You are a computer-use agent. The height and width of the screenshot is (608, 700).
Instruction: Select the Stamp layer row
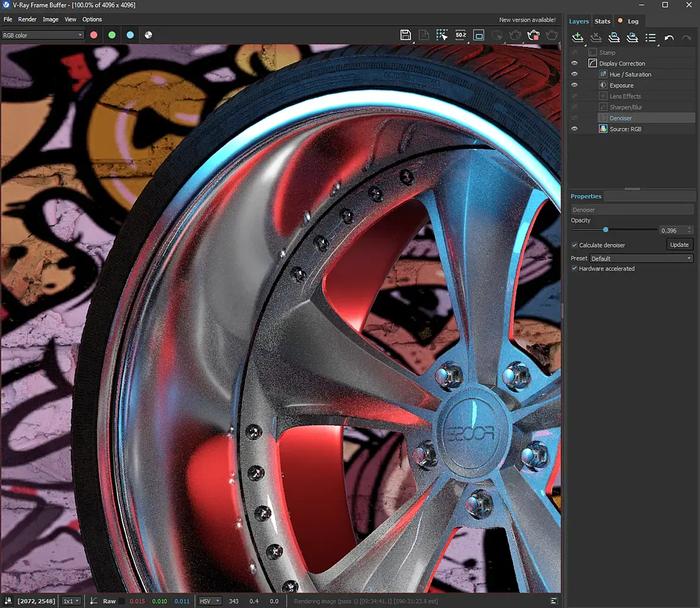point(641,52)
